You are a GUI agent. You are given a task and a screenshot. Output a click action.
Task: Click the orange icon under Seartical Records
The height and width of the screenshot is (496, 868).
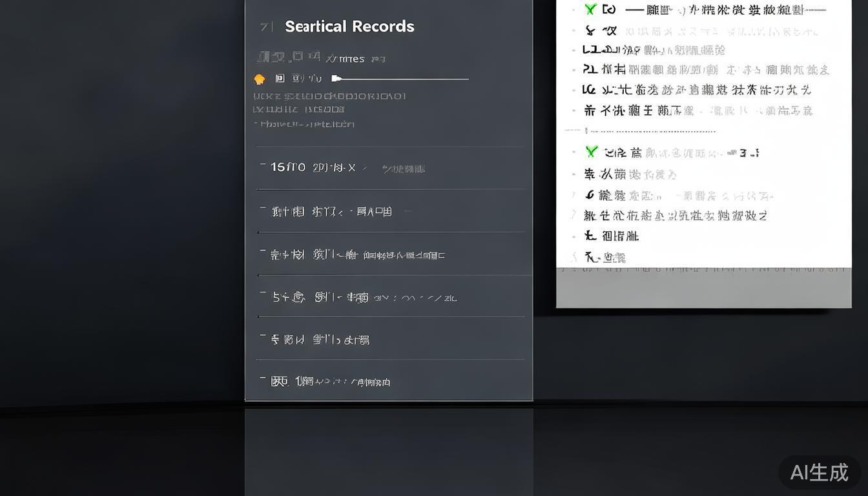pos(260,79)
